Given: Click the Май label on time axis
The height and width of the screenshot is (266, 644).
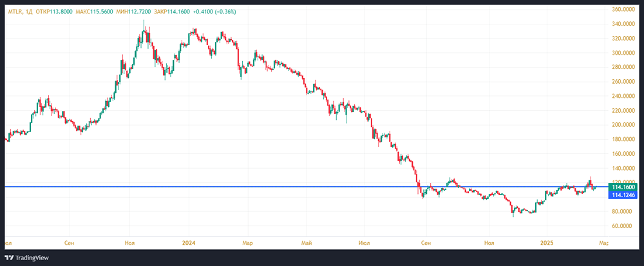Looking at the screenshot, I should 307,242.
